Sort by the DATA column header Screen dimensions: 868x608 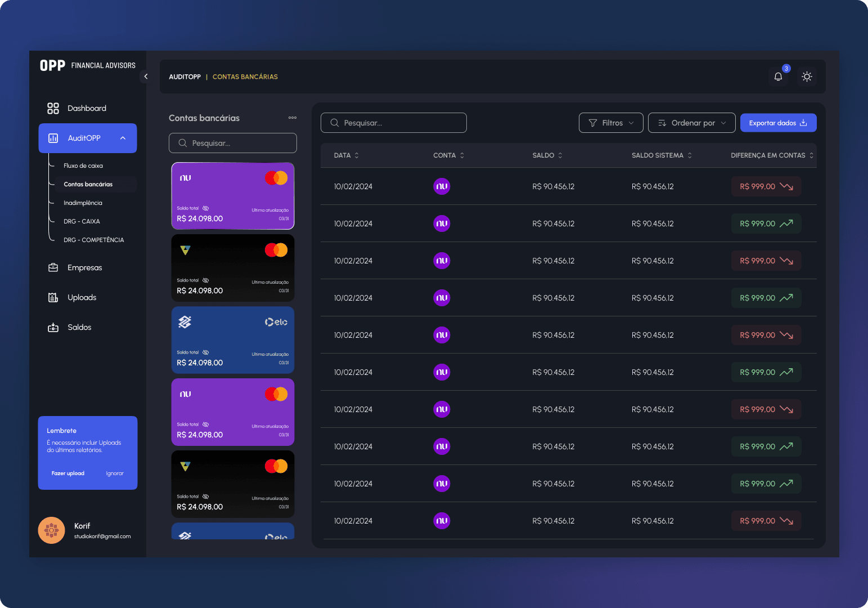pyautogui.click(x=346, y=155)
